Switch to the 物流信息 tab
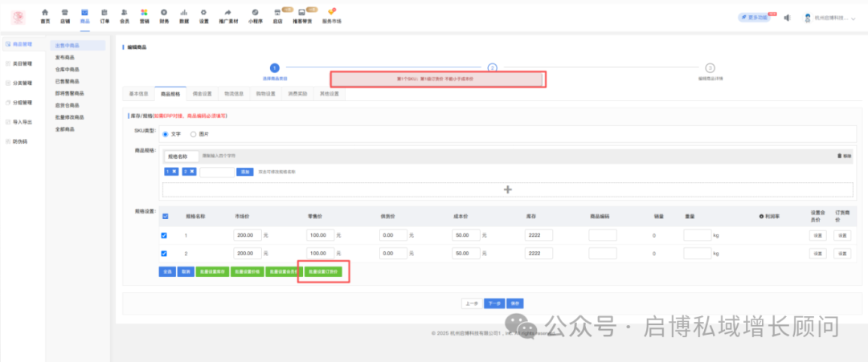The height and width of the screenshot is (362, 868). (234, 94)
